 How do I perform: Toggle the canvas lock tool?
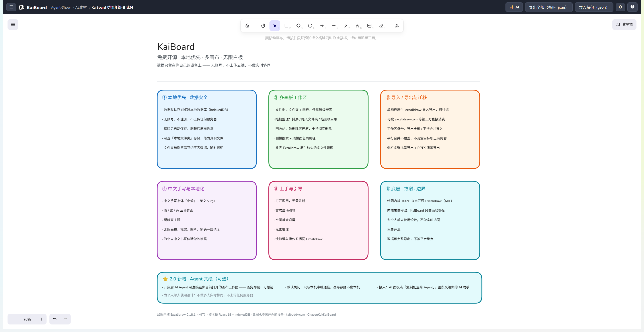(247, 26)
